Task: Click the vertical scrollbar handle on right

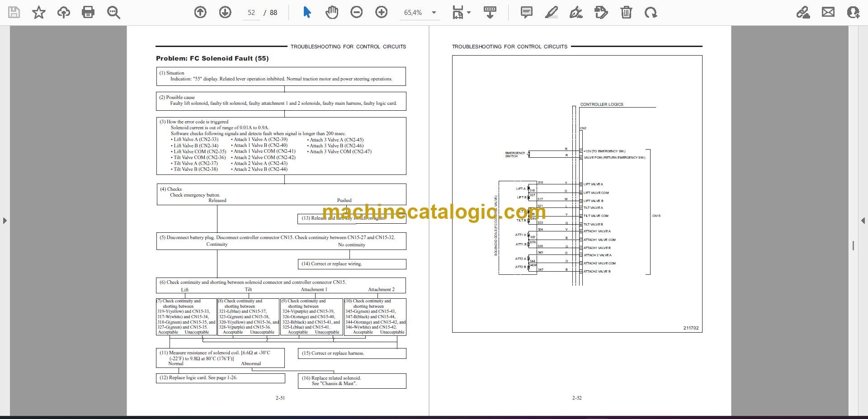Action: 853,245
